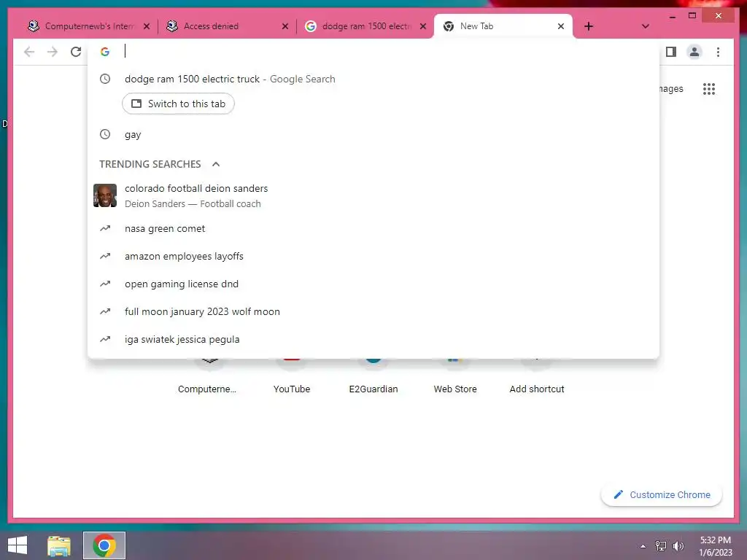This screenshot has width=747, height=560.
Task: Expand the tab search chevron
Action: (x=645, y=26)
